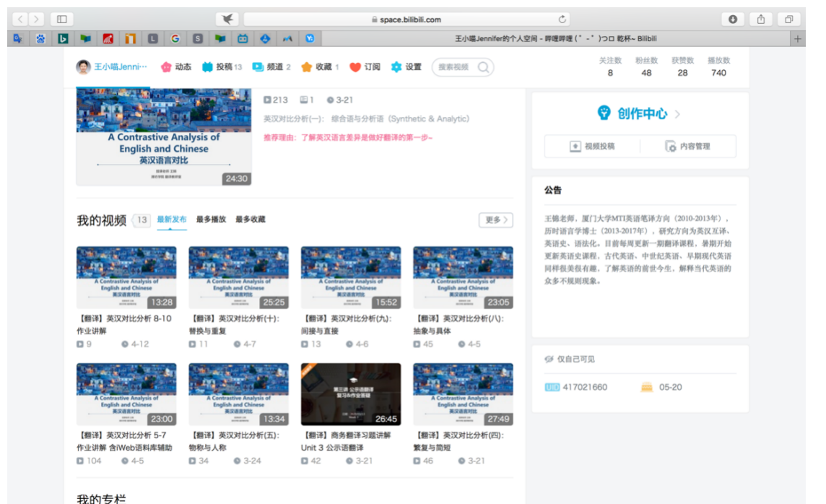The image size is (826, 504).
Task: Click the 更多 button in 我的视频
Action: [496, 220]
